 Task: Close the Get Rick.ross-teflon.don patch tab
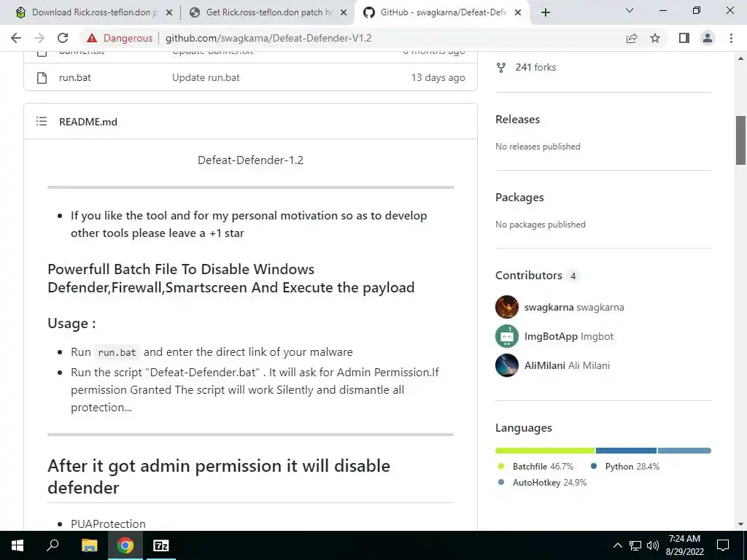pyautogui.click(x=344, y=13)
